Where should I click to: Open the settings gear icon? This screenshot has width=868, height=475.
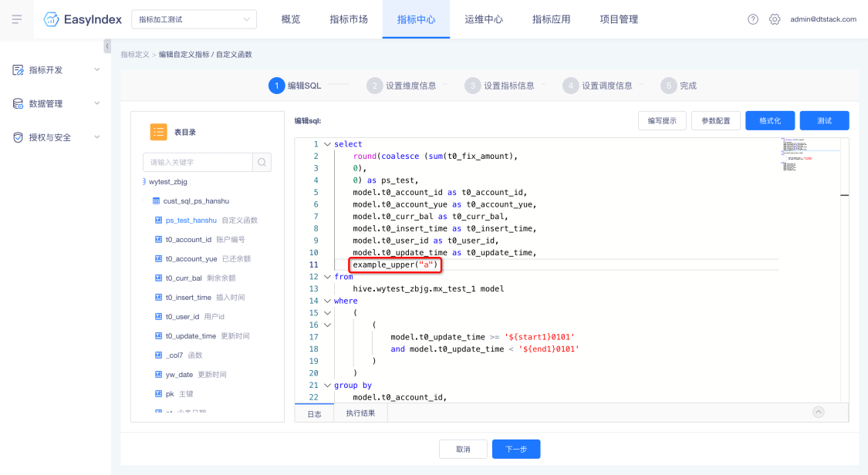(775, 19)
